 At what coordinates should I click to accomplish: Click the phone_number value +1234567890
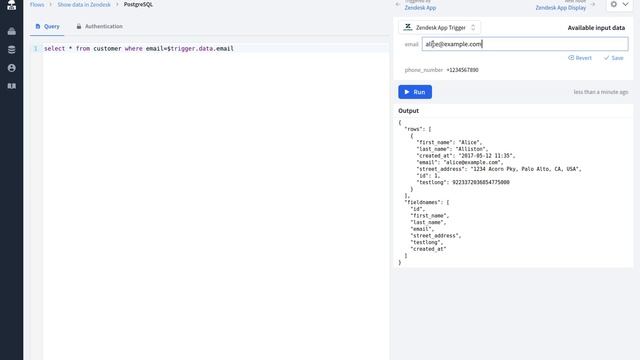tap(462, 70)
